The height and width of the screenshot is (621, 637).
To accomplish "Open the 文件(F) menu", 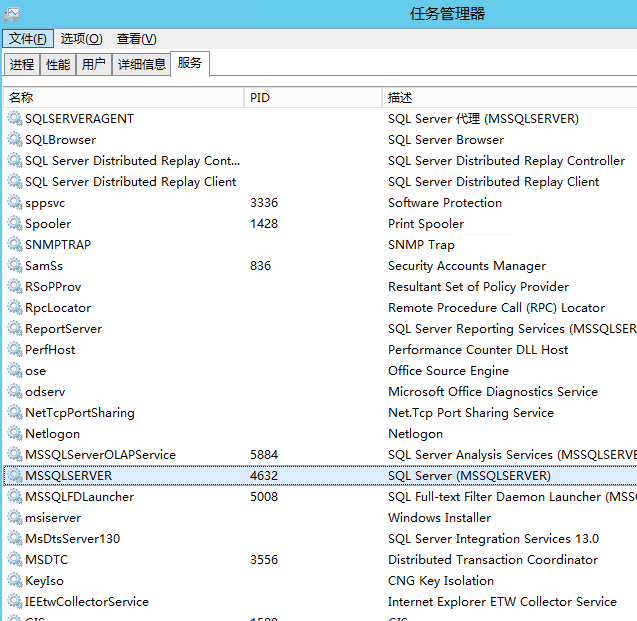I will [x=28, y=39].
